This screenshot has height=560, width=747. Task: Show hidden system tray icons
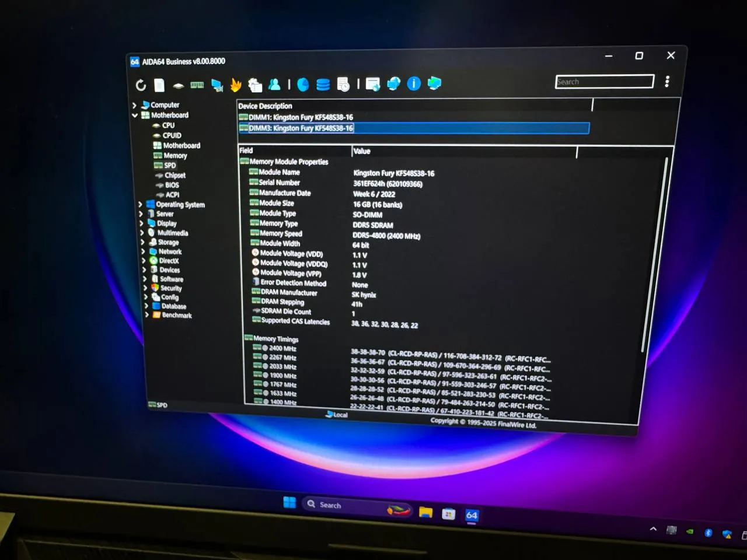point(653,529)
